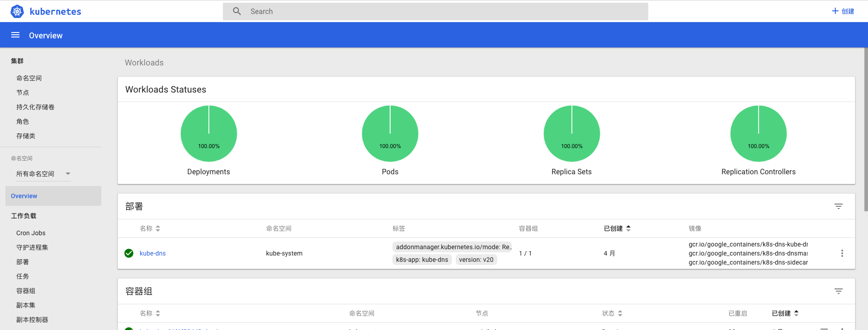Open 持久化存储卷 in the sidebar
Image resolution: width=868 pixels, height=330 pixels.
[x=35, y=107]
